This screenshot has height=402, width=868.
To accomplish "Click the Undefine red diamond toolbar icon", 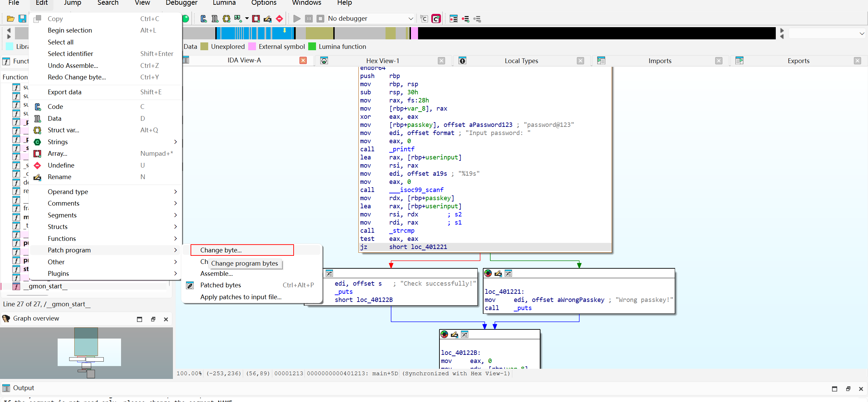I will (279, 19).
